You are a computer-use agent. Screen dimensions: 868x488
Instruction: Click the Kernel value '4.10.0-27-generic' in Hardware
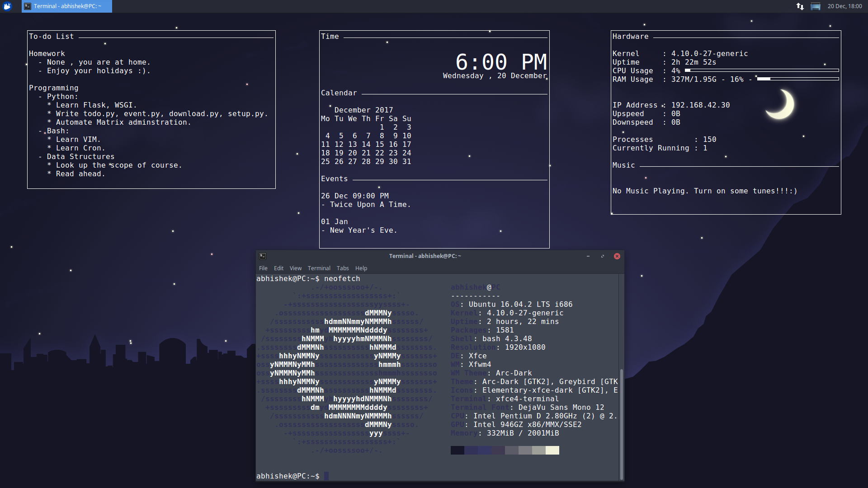pyautogui.click(x=709, y=54)
